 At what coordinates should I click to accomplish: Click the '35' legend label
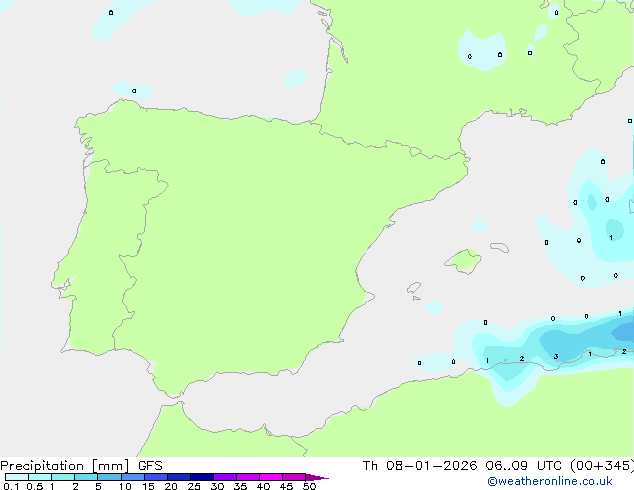(x=240, y=486)
